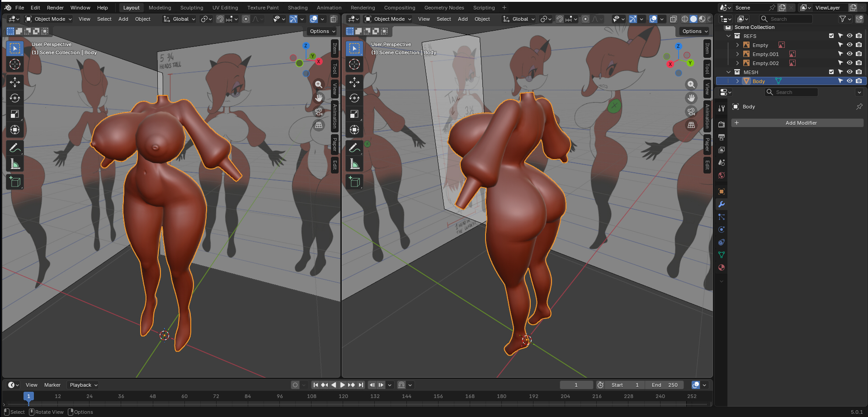
Task: Open the Render menu
Action: [55, 8]
